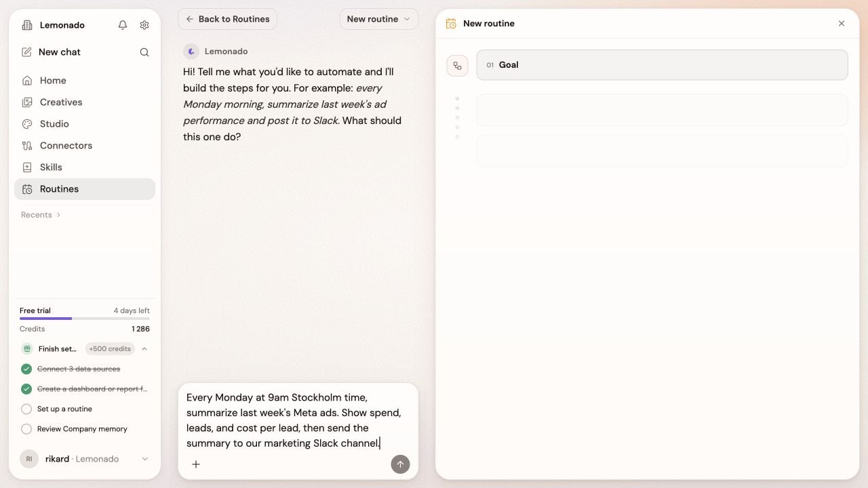Image resolution: width=868 pixels, height=488 pixels.
Task: Click the RI user avatar
Action: (29, 459)
